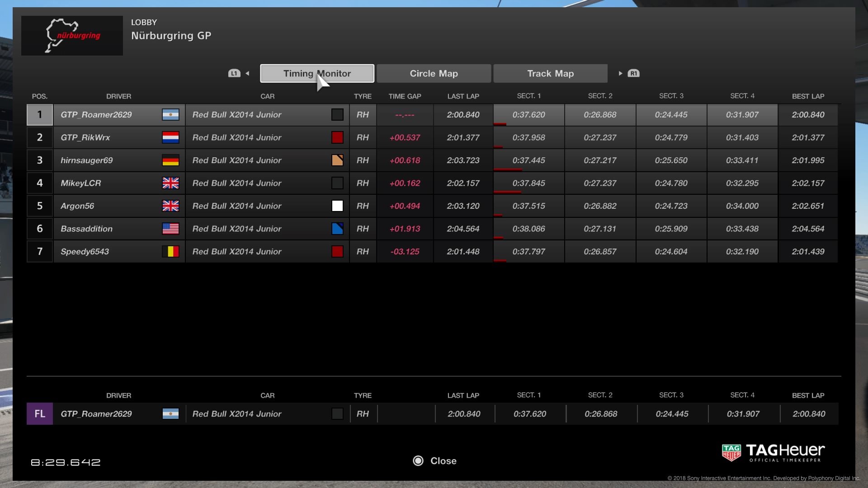Image resolution: width=868 pixels, height=488 pixels.
Task: Click best lap 2:01.995 for hirnsauger69
Action: 808,160
